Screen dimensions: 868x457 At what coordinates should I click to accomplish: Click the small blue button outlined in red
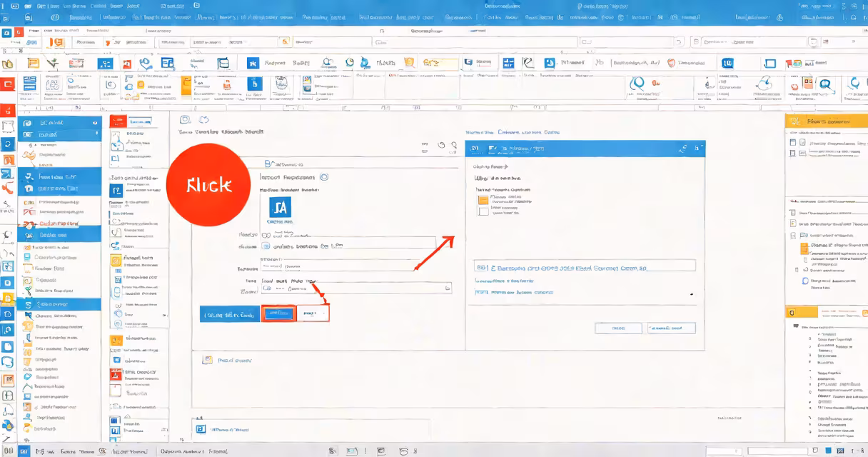278,313
